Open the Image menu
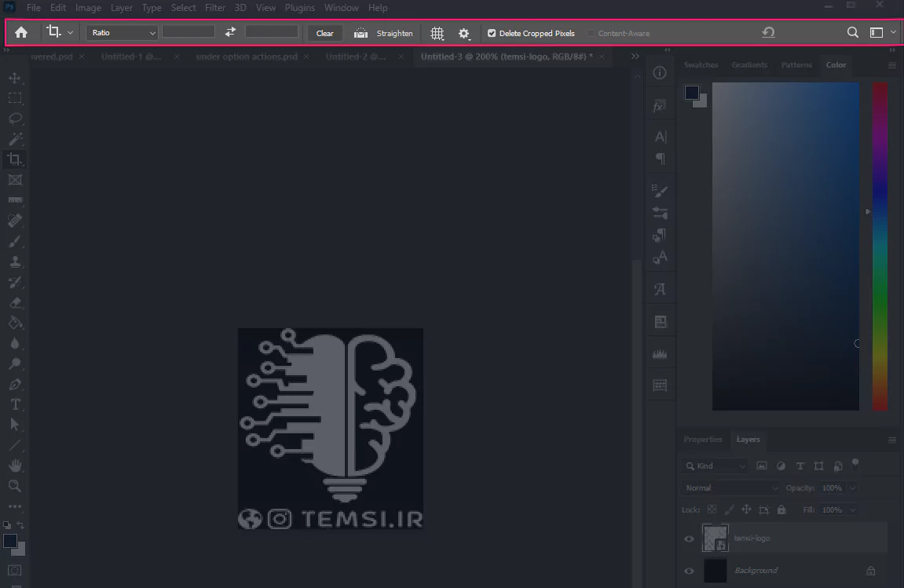This screenshot has width=904, height=588. click(x=88, y=8)
